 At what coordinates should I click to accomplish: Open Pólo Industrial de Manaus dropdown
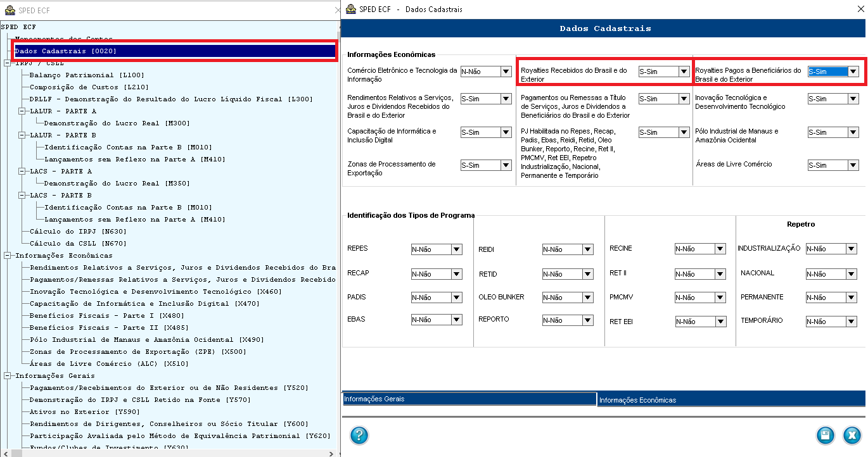point(853,132)
